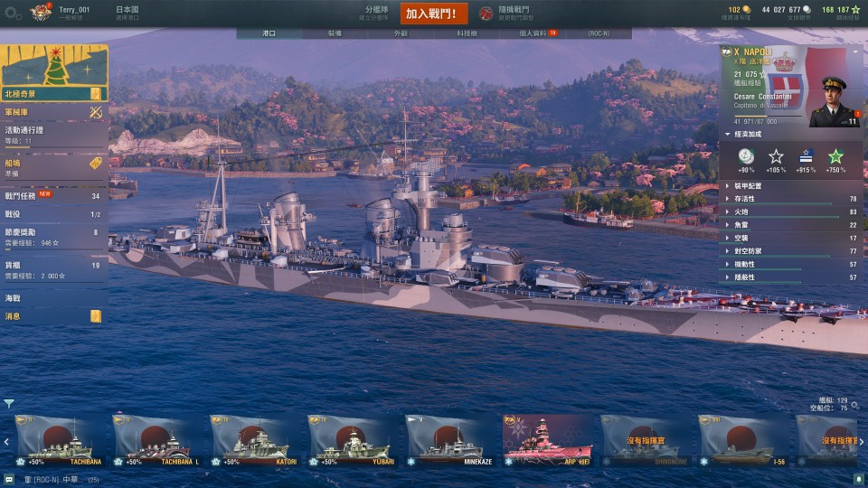Image resolution: width=868 pixels, height=488 pixels.
Task: Open carousel settings gear near 艦艇 count
Action: coord(855,406)
